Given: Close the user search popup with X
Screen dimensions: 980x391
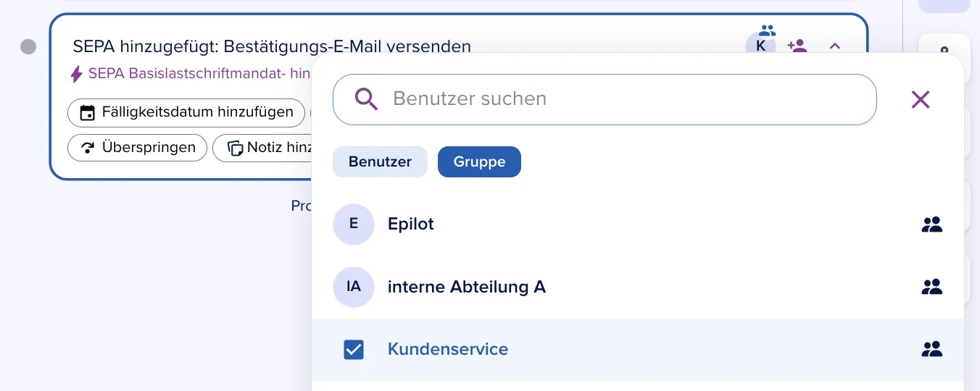Looking at the screenshot, I should click(x=921, y=99).
